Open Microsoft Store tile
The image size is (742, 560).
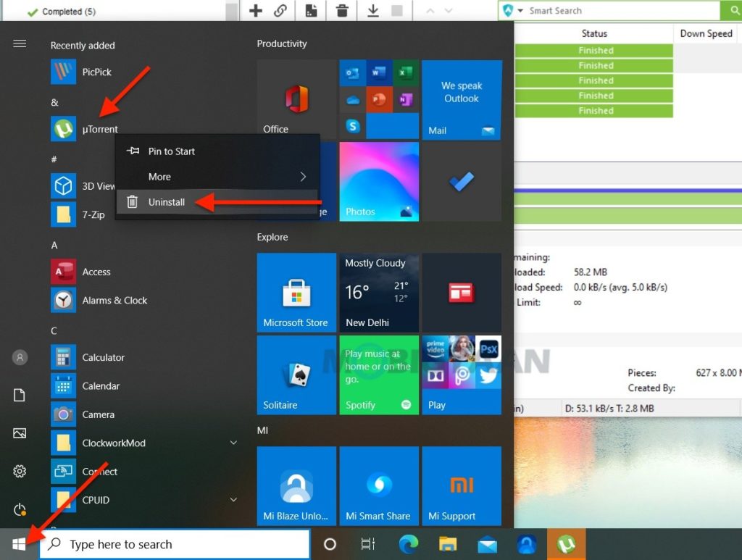(296, 292)
